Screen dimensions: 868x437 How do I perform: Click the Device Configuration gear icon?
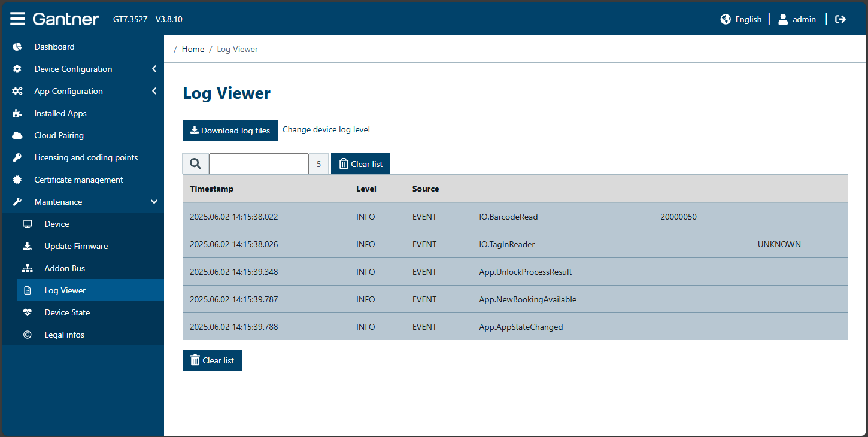(x=17, y=69)
